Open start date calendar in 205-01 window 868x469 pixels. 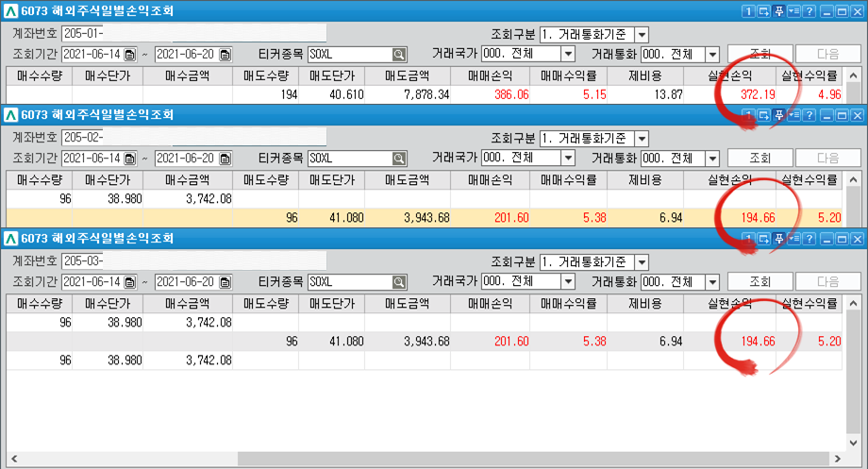[x=129, y=55]
